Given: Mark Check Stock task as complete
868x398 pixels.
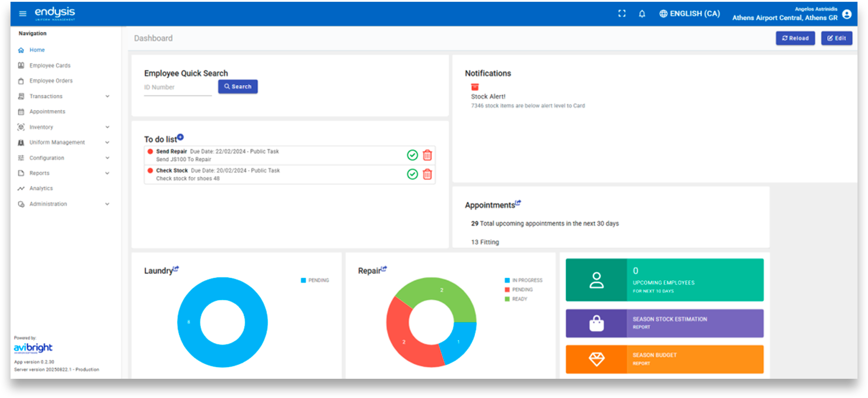Looking at the screenshot, I should click(412, 174).
